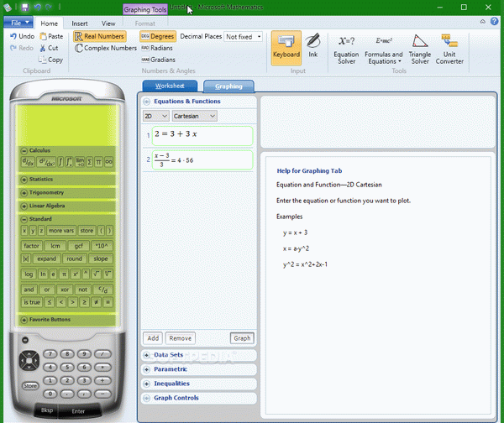Switch to the Home ribbon tab
Image resolution: width=504 pixels, height=423 pixels.
(49, 23)
